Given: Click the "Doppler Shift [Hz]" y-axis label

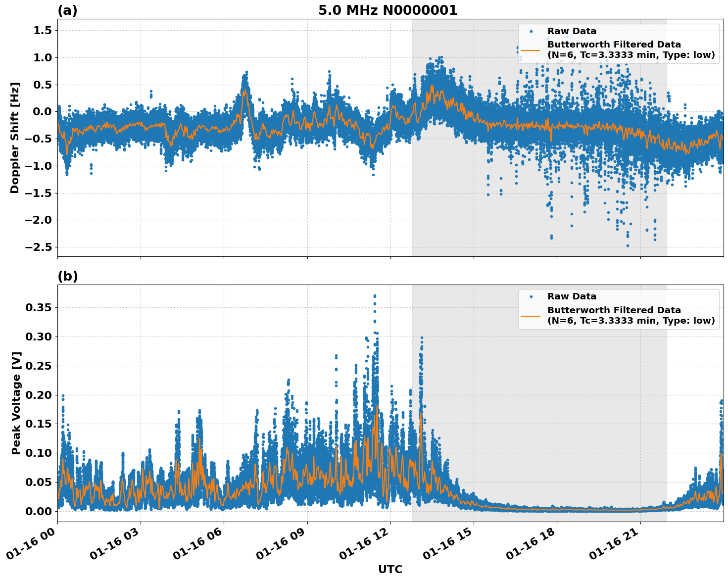Looking at the screenshot, I should [x=15, y=138].
